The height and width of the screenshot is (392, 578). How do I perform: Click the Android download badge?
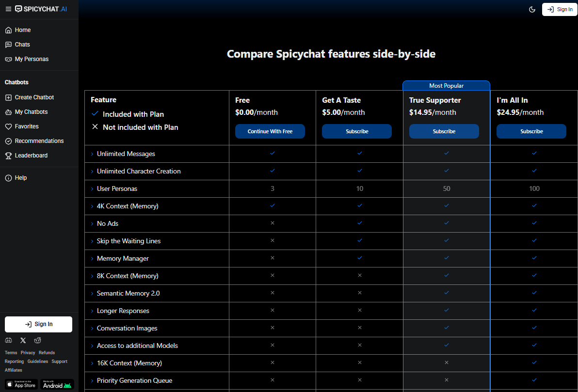click(57, 384)
